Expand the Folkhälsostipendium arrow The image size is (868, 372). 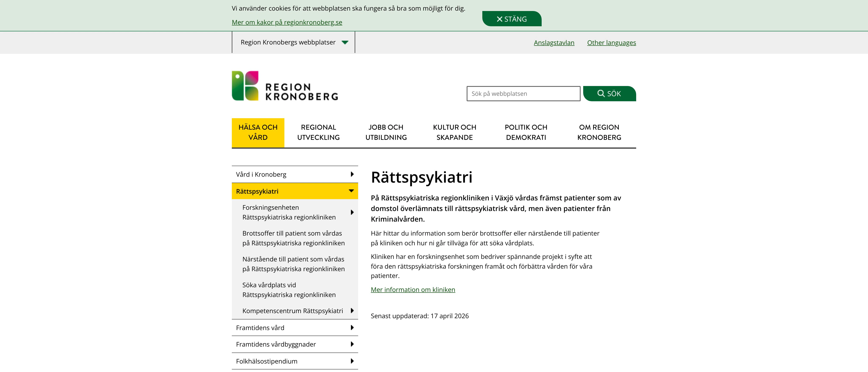(x=352, y=361)
